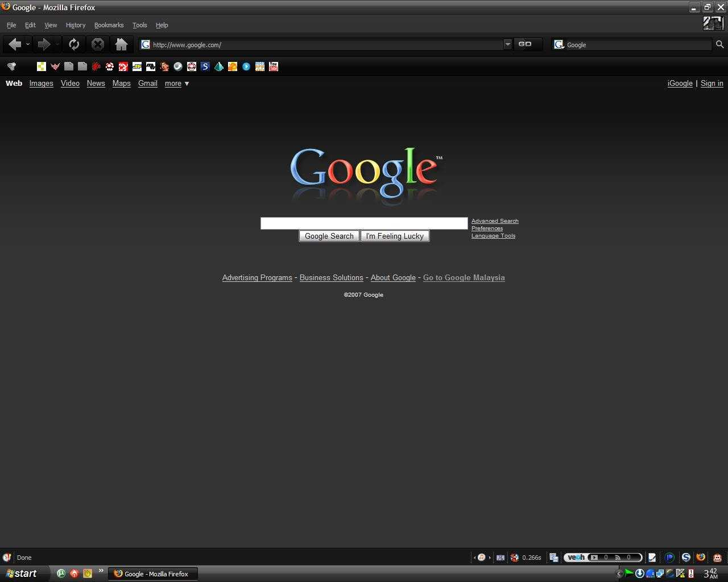Open the Advertising Programs link
This screenshot has width=728, height=582.
[257, 278]
